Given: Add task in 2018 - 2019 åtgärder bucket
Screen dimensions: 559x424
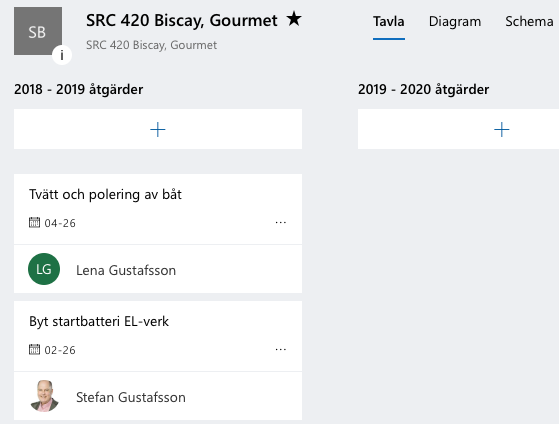Looking at the screenshot, I should 158,129.
